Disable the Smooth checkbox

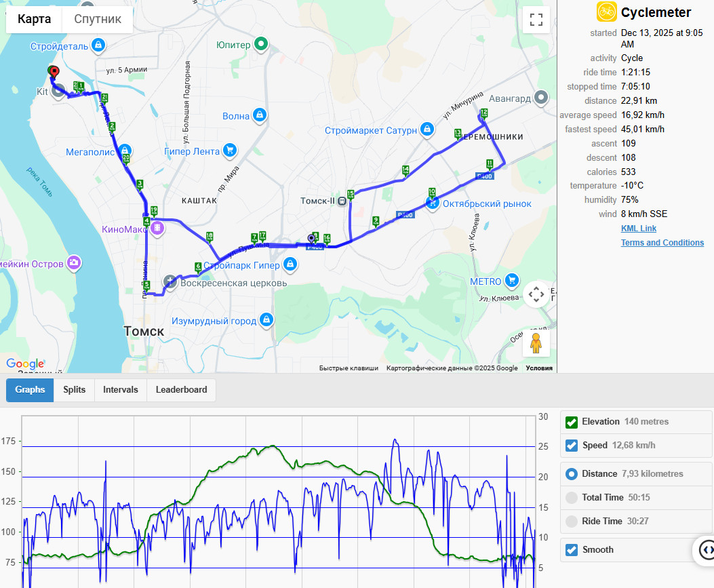[572, 550]
